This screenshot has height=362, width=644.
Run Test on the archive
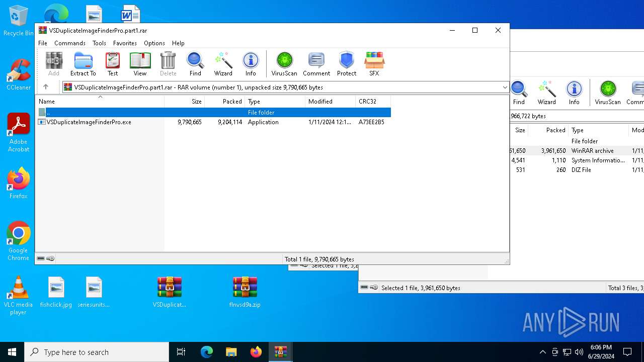(x=113, y=64)
